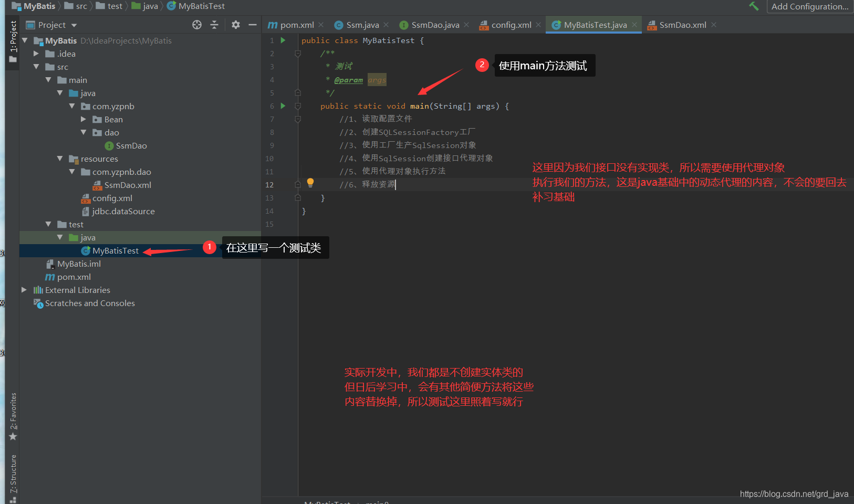854x504 pixels.
Task: Close the SsmDao.java tab
Action: (x=466, y=25)
